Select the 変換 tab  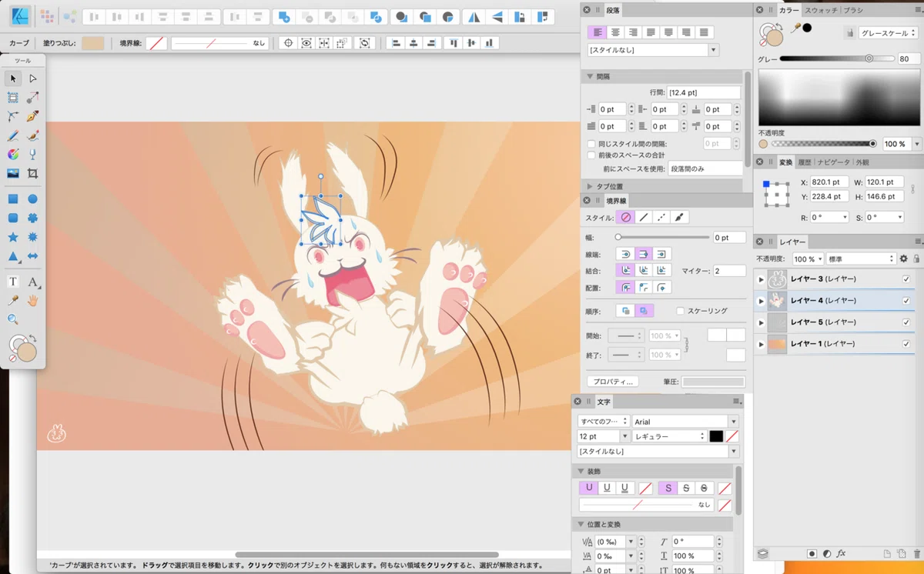coord(785,162)
